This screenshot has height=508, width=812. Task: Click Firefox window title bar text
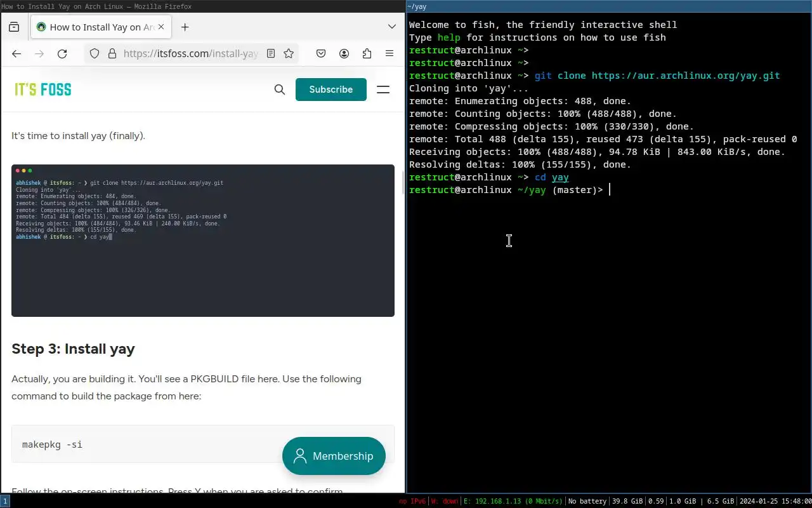pyautogui.click(x=96, y=6)
